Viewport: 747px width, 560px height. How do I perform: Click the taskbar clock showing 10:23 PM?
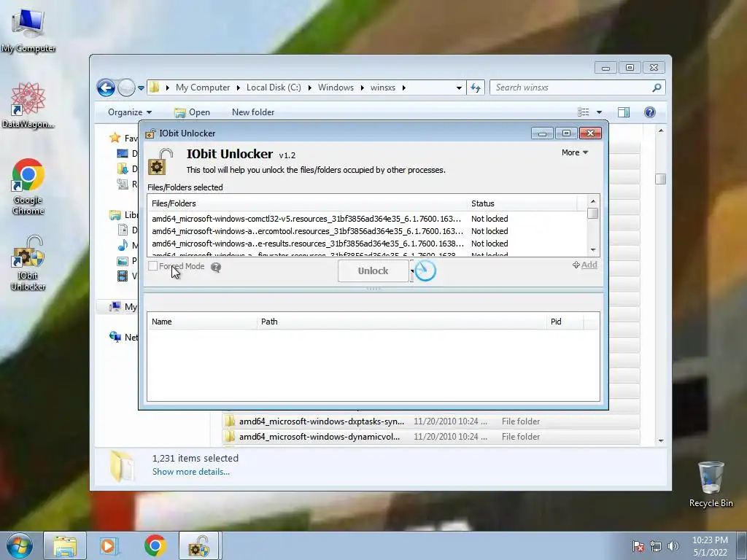[710, 546]
